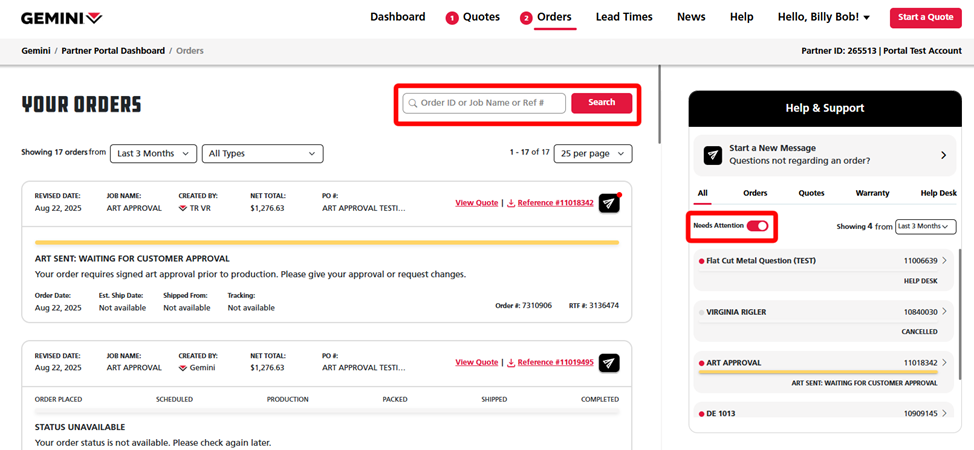Change the 25 per page dropdown
974x450 pixels.
[x=593, y=154]
